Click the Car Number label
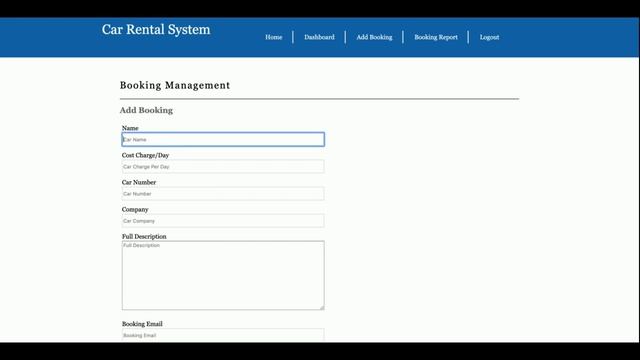Image resolution: width=640 pixels, height=360 pixels. [139, 182]
